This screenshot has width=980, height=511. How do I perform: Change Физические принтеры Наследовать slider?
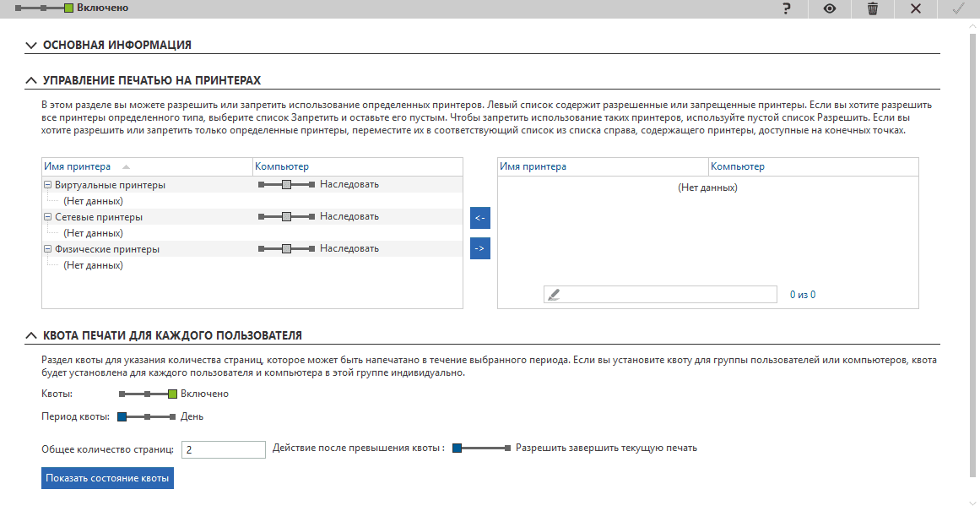pos(286,248)
